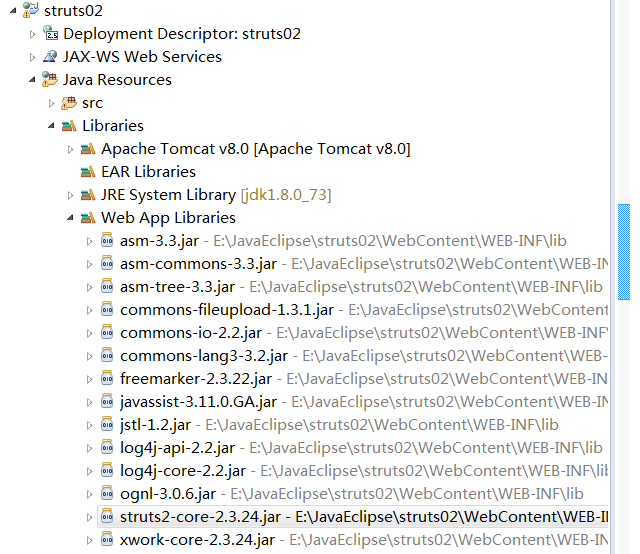Collapse the struts02 project node

click(13, 11)
